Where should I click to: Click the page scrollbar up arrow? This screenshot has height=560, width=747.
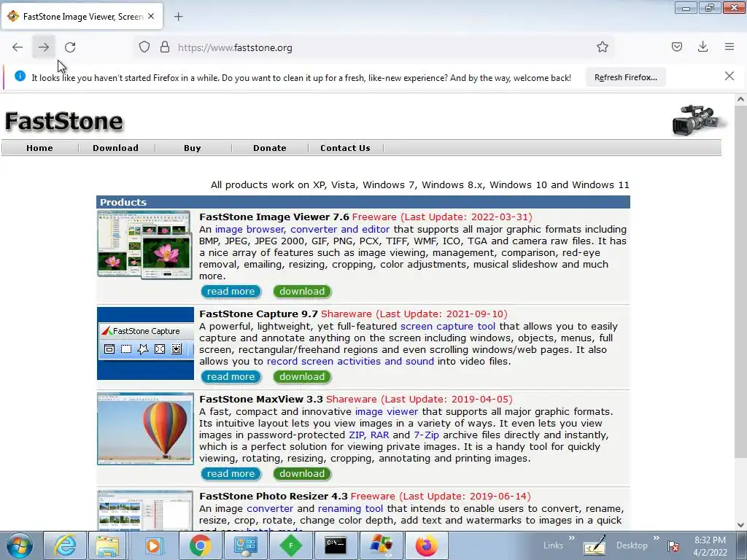(x=740, y=100)
